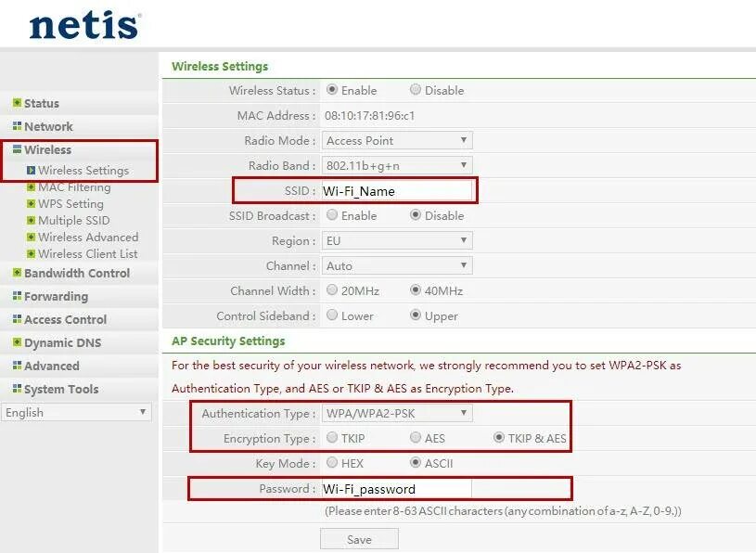Click the icon beside Dynamic DNS
Viewport: 756px width, 553px height.
click(x=17, y=341)
